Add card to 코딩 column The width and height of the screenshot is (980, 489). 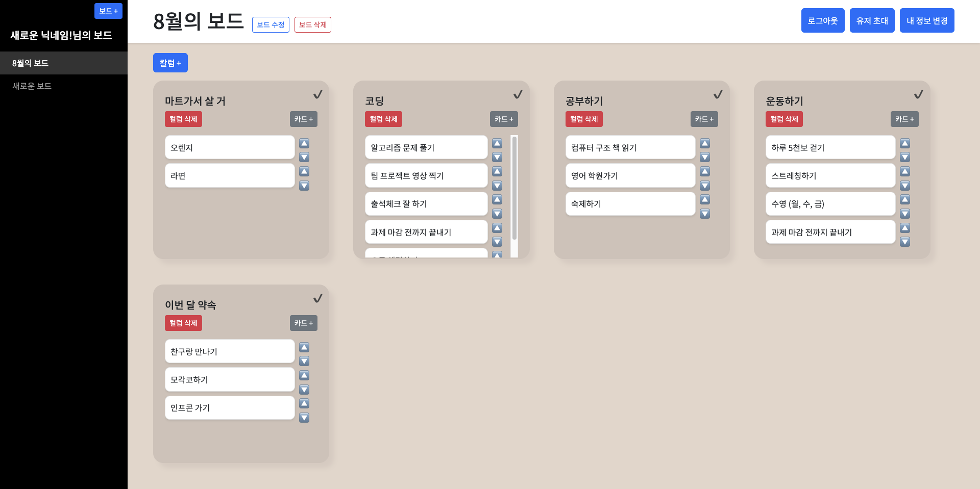coord(504,119)
